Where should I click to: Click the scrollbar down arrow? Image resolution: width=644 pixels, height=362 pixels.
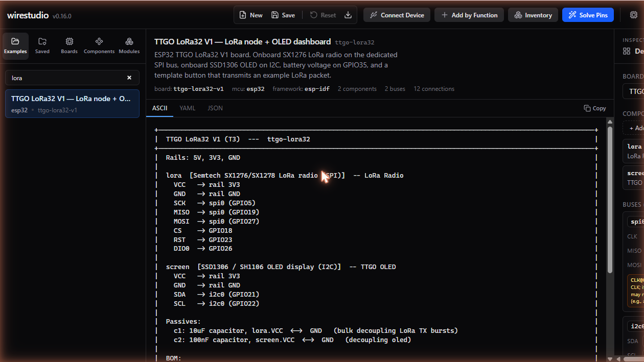click(x=610, y=358)
